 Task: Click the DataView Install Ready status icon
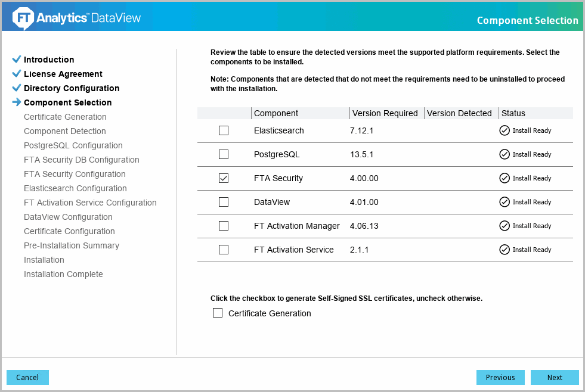pyautogui.click(x=504, y=202)
